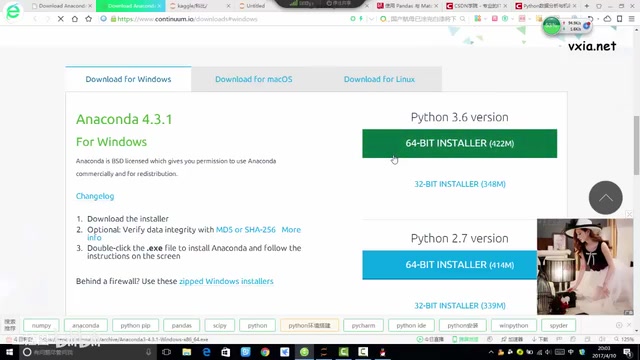The image size is (640, 360).
Task: Open Task View on the taskbar
Action: click(x=167, y=352)
